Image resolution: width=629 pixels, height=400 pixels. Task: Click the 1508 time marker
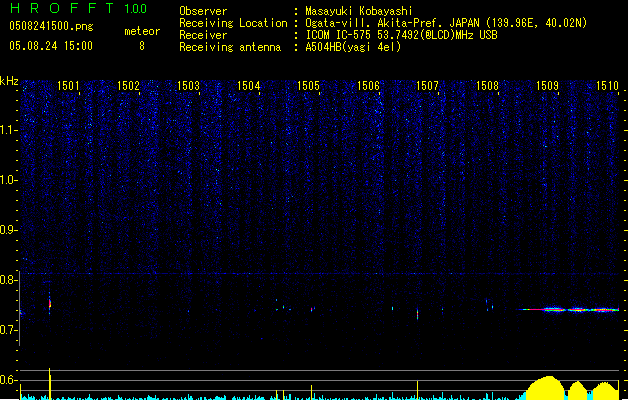(x=487, y=86)
